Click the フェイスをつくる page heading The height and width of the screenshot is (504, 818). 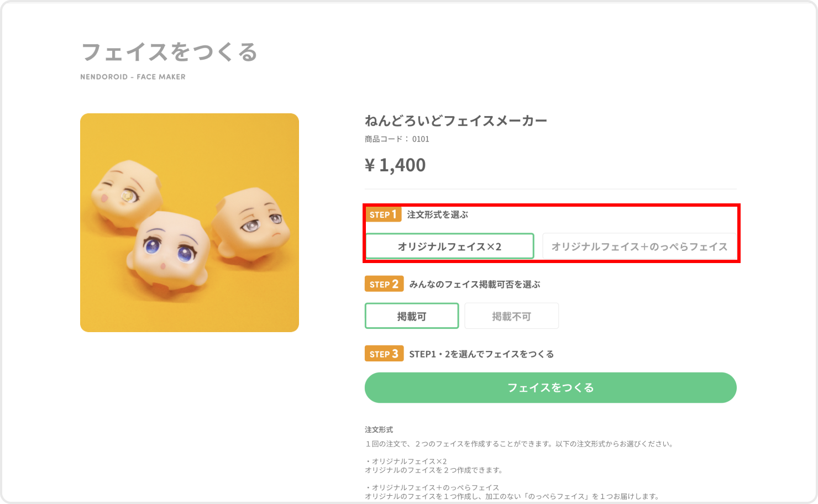170,52
